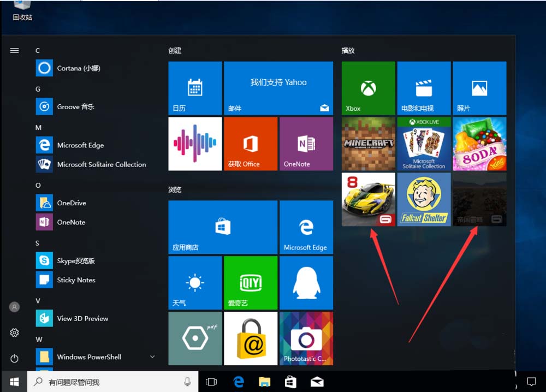Screen dimensions: 546x392
Task: Launch the QQ penguin tile
Action: click(x=306, y=283)
